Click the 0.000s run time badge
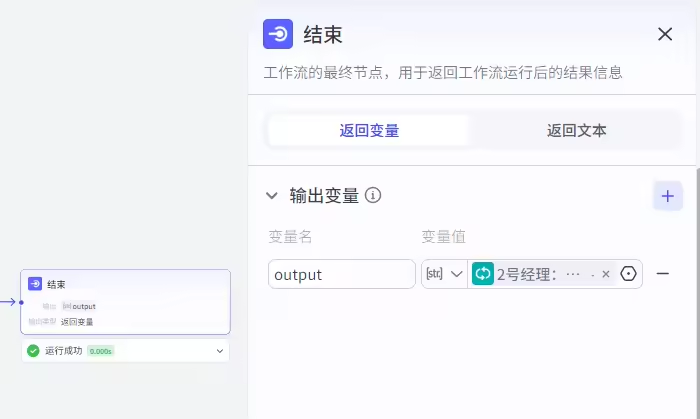 point(100,351)
